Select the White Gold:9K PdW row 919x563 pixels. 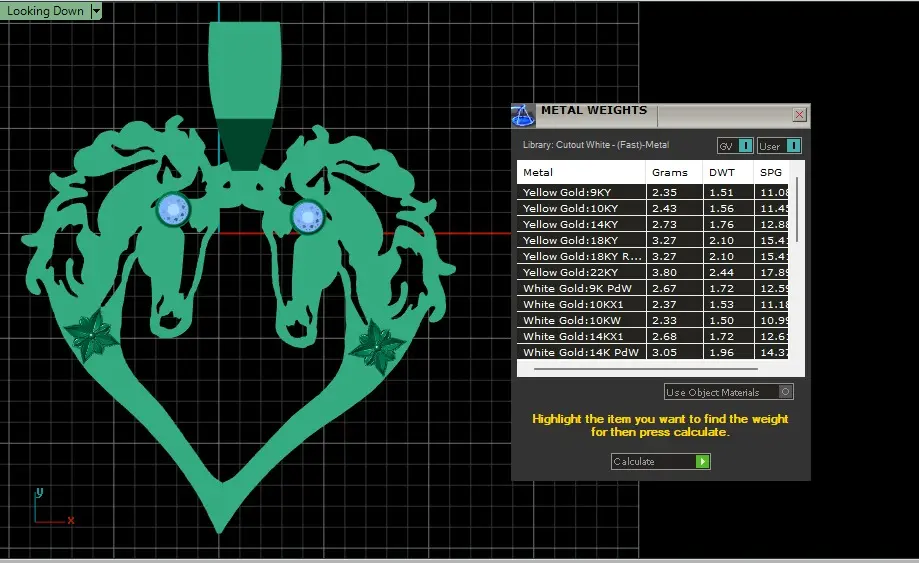point(652,288)
